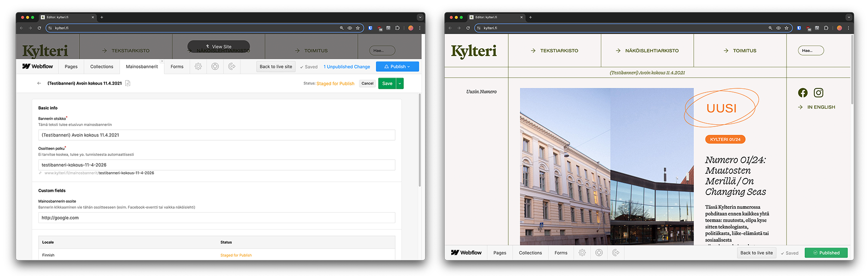Screen dimensions: 868x276
Task: Reload the page in right browser window
Action: point(468,28)
